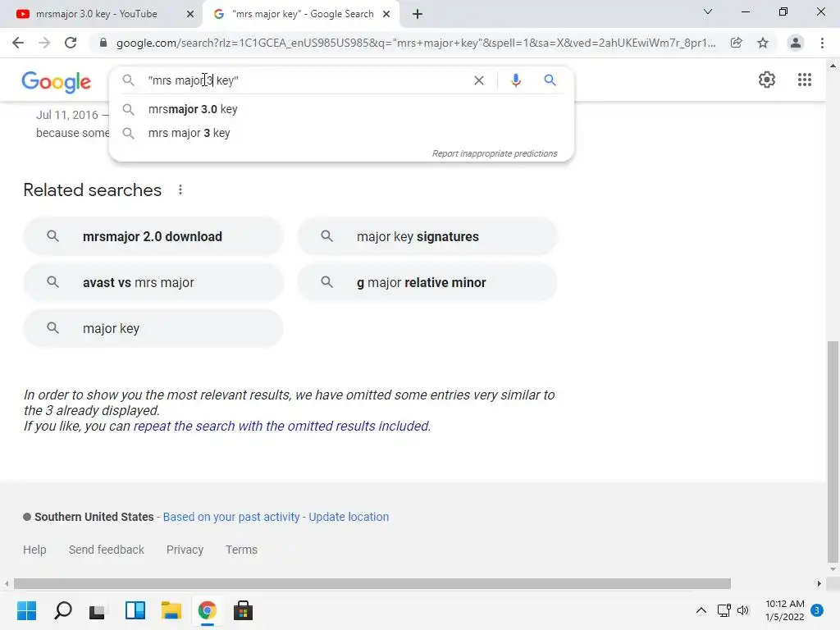Viewport: 840px width, 630px height.
Task: Search avast vs mrs major
Action: coord(153,282)
